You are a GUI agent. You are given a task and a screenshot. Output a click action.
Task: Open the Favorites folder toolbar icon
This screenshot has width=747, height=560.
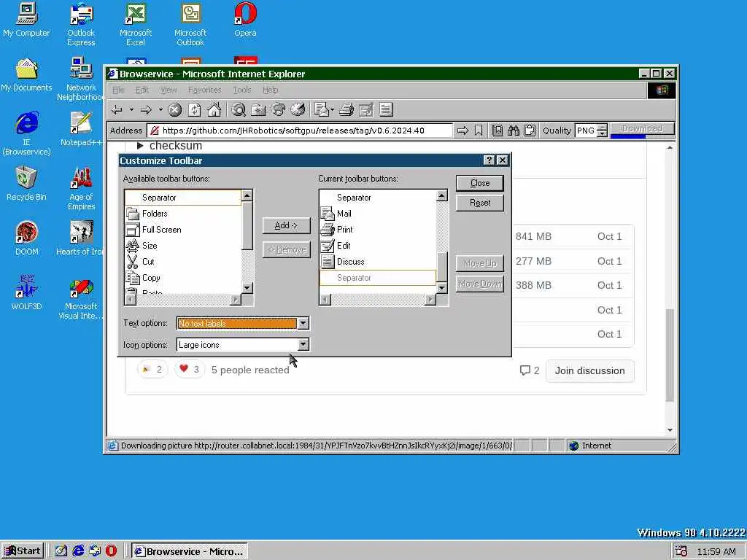tap(258, 110)
